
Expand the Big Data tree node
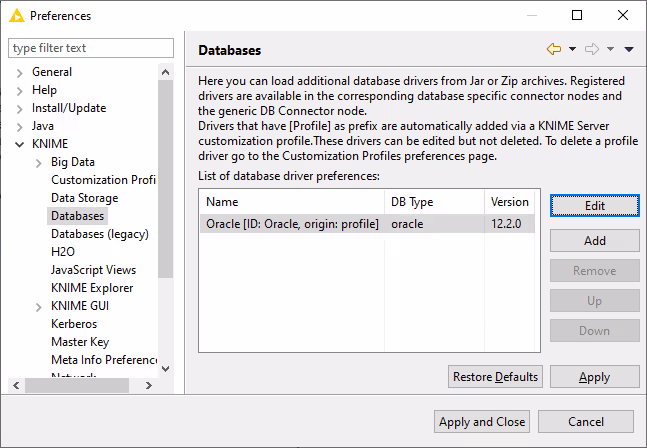coord(38,162)
